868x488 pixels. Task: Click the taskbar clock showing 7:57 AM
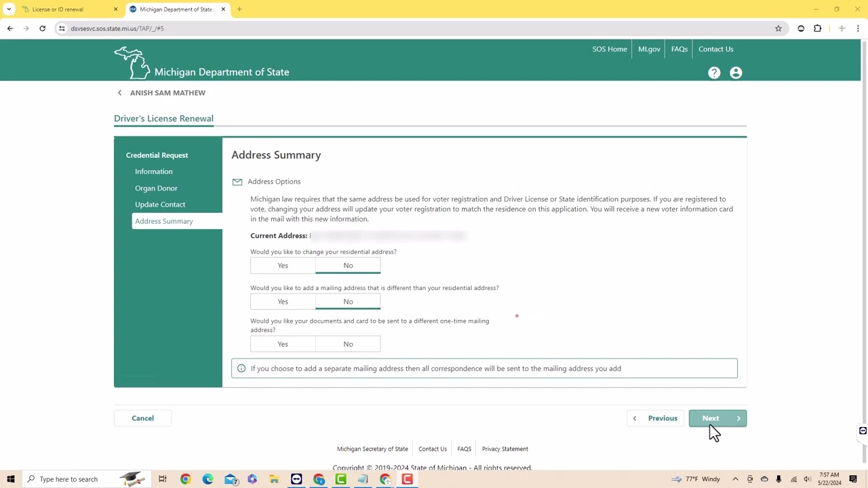point(830,479)
